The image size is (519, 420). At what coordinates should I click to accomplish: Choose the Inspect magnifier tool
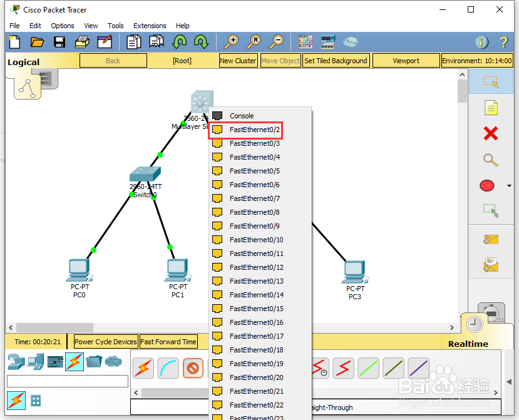(491, 160)
